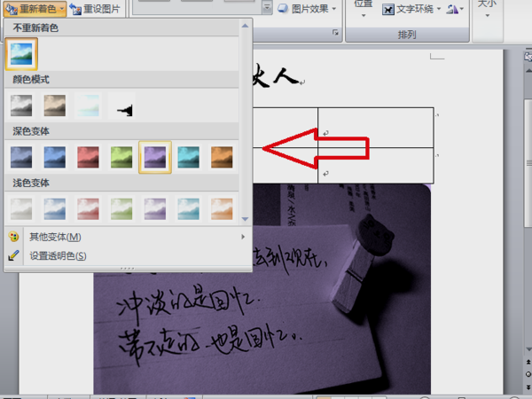Image resolution: width=532 pixels, height=399 pixels.
Task: Apply the sepia color mode
Action: point(55,106)
